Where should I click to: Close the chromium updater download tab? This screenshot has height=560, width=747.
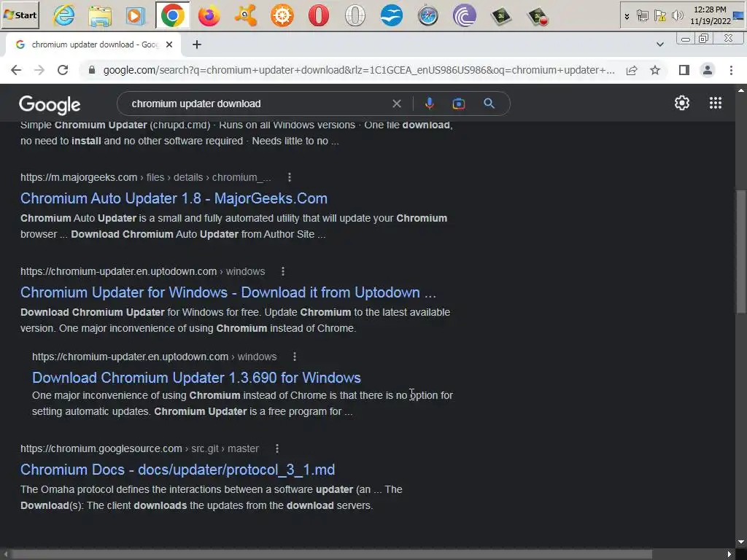pos(169,44)
